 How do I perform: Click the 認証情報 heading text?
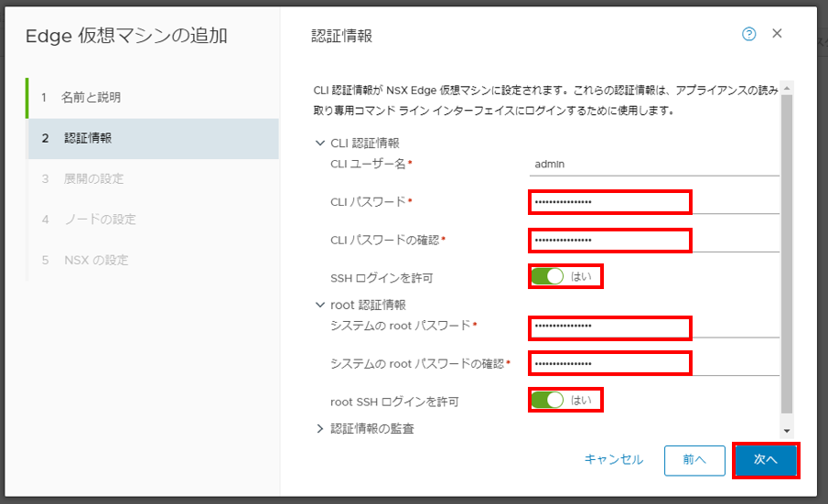pos(341,36)
